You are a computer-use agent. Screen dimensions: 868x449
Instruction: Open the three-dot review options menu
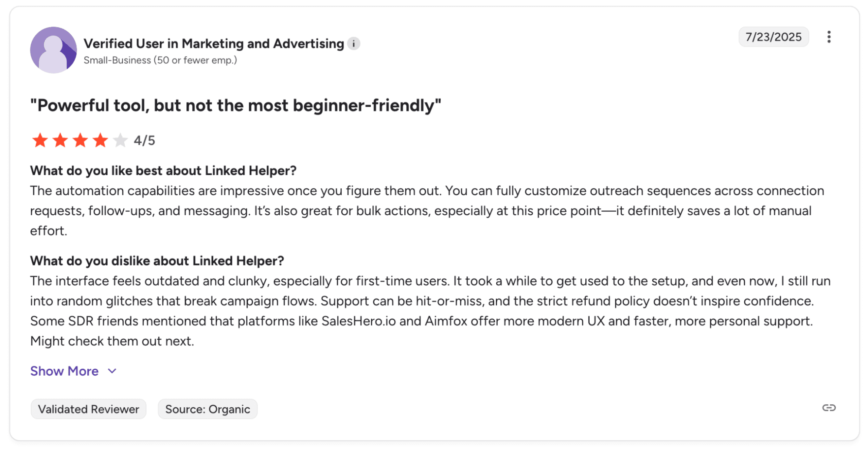(x=828, y=37)
